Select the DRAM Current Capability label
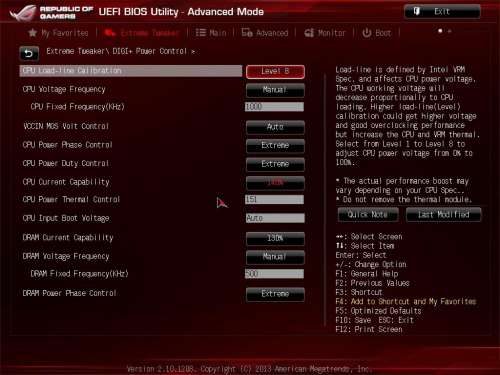Image resolution: width=500 pixels, height=375 pixels. coord(68,238)
